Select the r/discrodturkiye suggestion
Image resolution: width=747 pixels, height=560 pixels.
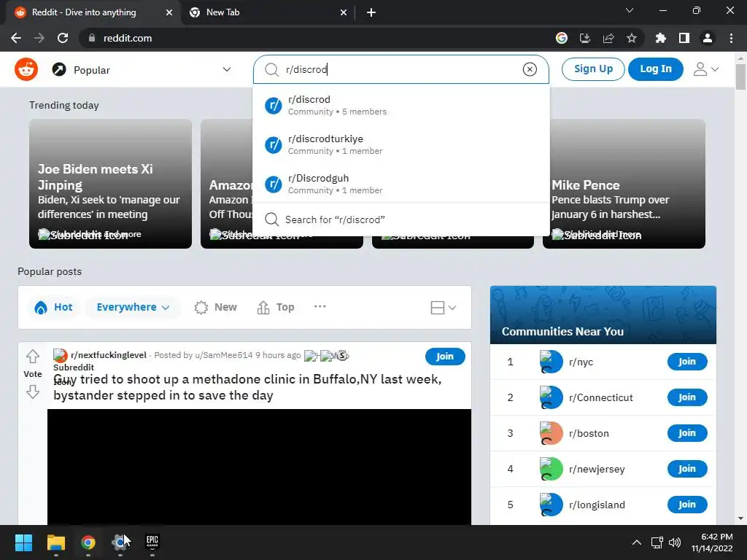(x=400, y=144)
